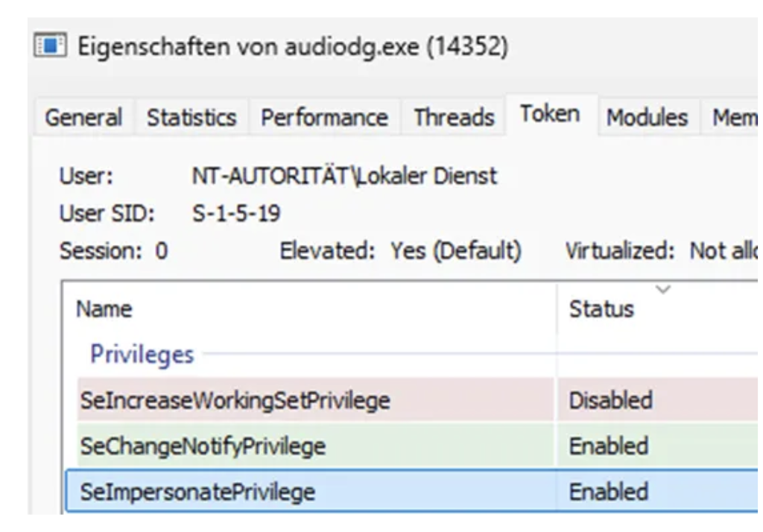763x532 pixels.
Task: Click the NT-AUTORITÄT\Lokaler Dienst user name
Action: click(x=343, y=177)
